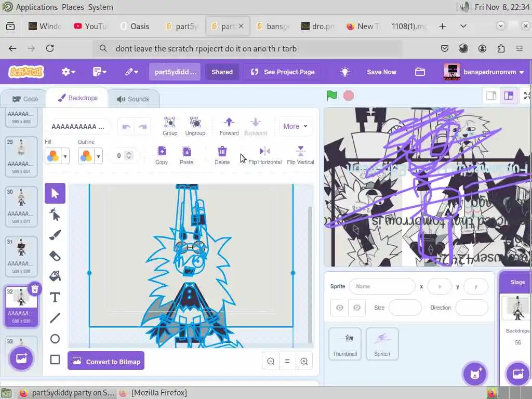Image resolution: width=532 pixels, height=399 pixels.
Task: Switch to small stage layout
Action: [x=491, y=96]
